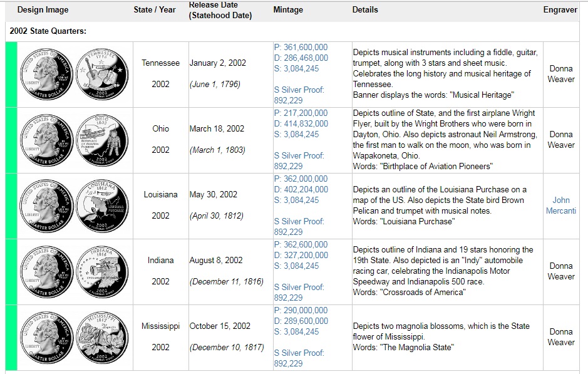Click Indiana D mintage 327,200,000
This screenshot has width=588, height=374.
point(301,255)
